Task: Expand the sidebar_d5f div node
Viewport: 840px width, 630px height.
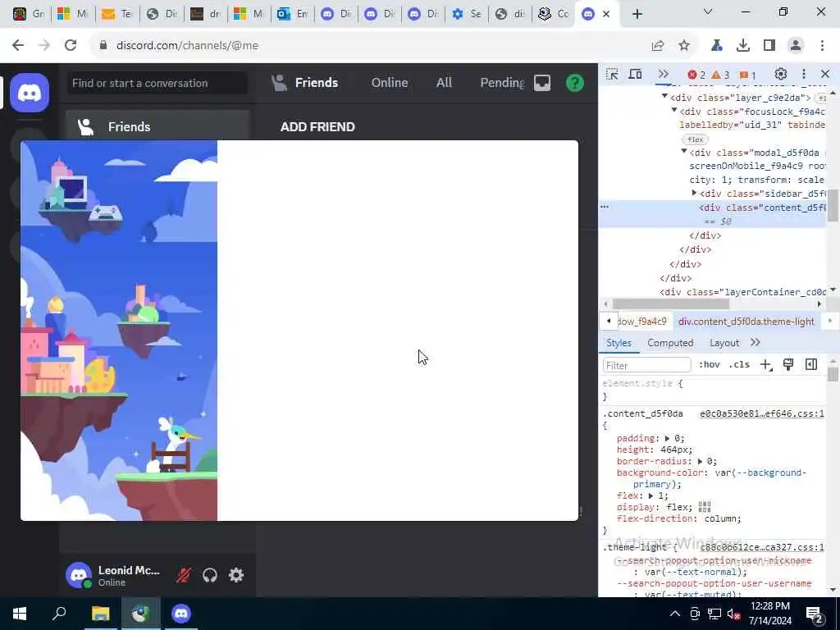Action: pos(694,193)
